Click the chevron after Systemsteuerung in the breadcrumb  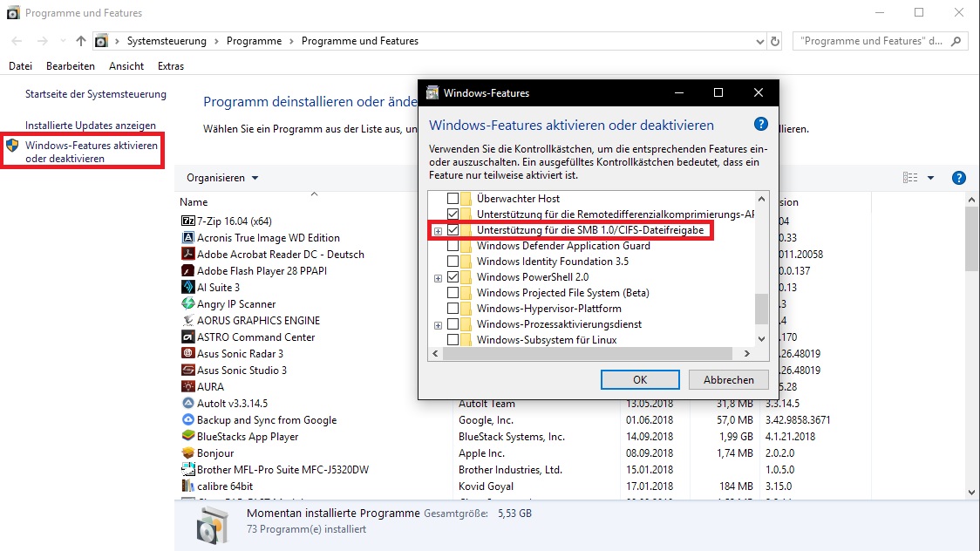216,41
